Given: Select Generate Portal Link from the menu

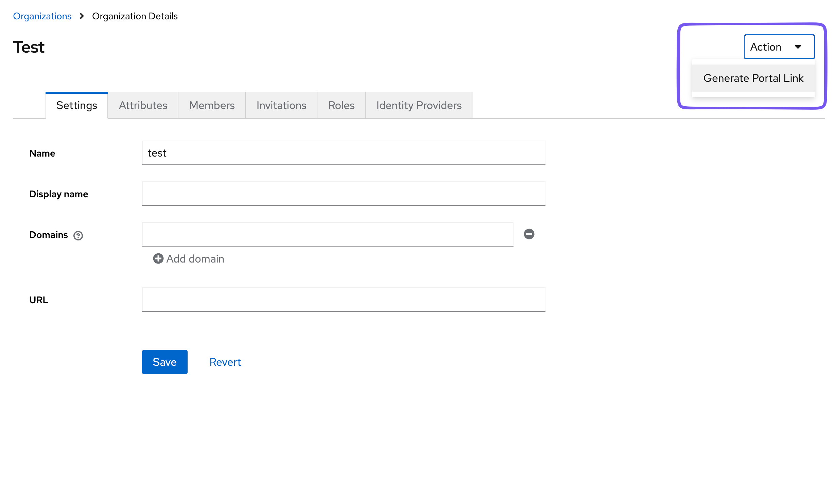Looking at the screenshot, I should (753, 78).
